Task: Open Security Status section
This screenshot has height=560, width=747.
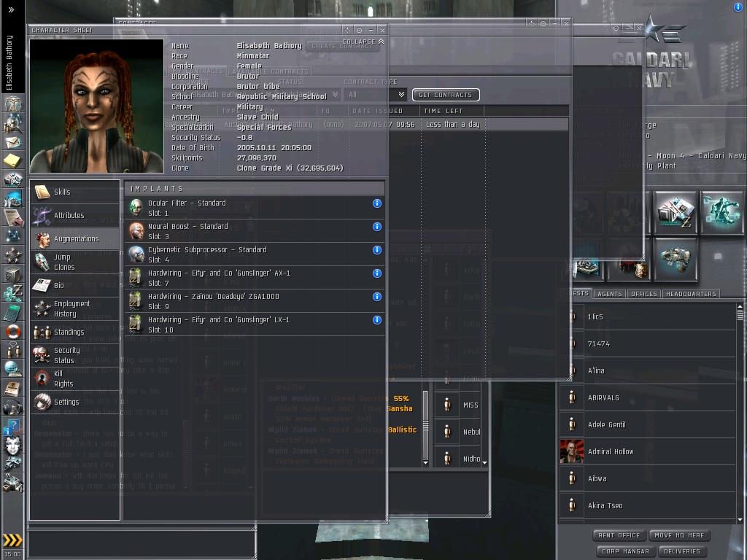Action: 75,355
